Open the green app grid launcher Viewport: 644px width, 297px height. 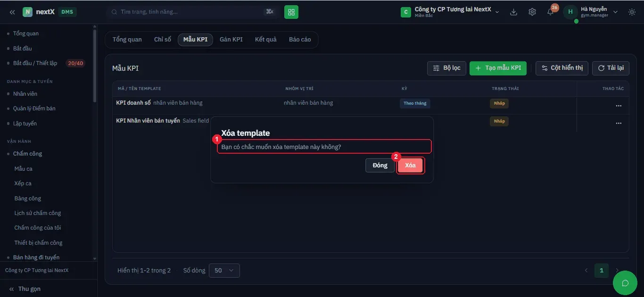pos(291,12)
